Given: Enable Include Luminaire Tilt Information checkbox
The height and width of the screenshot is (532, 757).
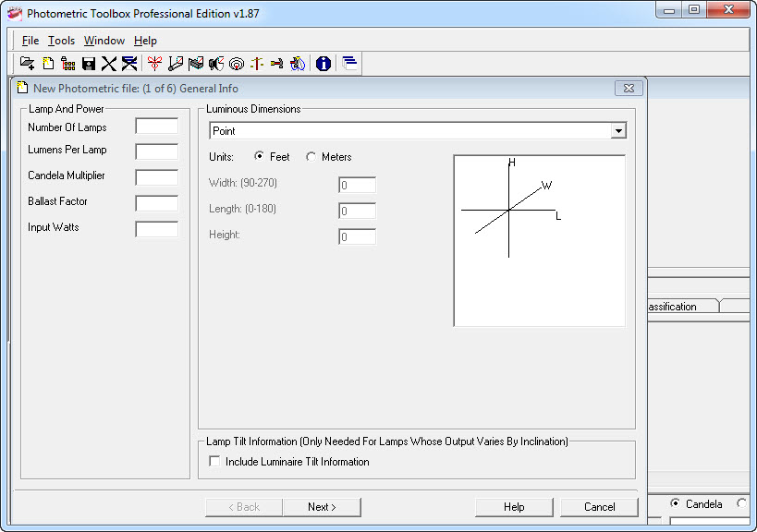Looking at the screenshot, I should click(214, 461).
